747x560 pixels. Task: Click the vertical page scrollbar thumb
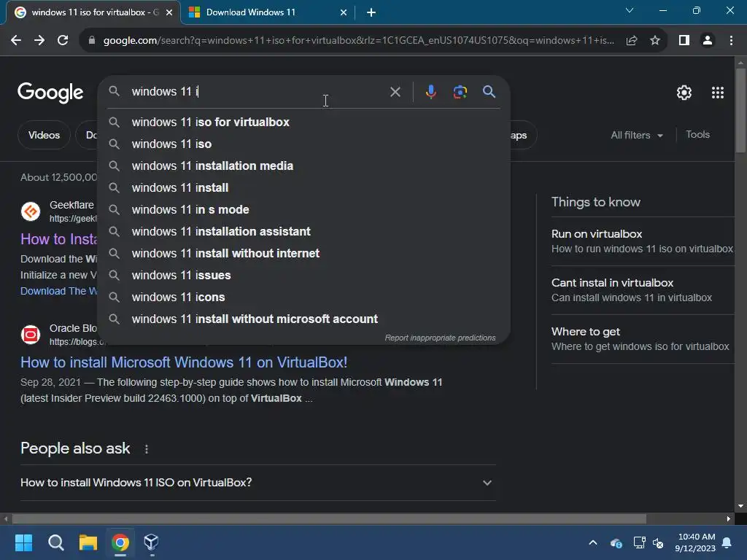tap(740, 111)
